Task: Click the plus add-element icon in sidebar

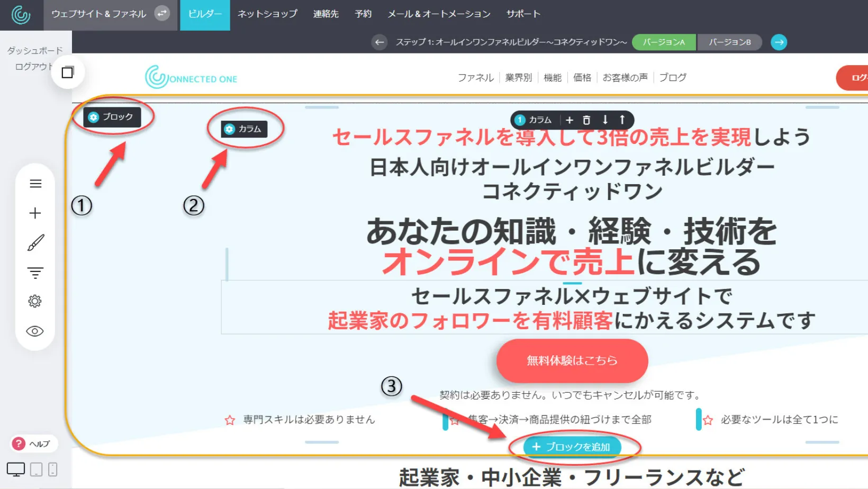Action: [35, 213]
